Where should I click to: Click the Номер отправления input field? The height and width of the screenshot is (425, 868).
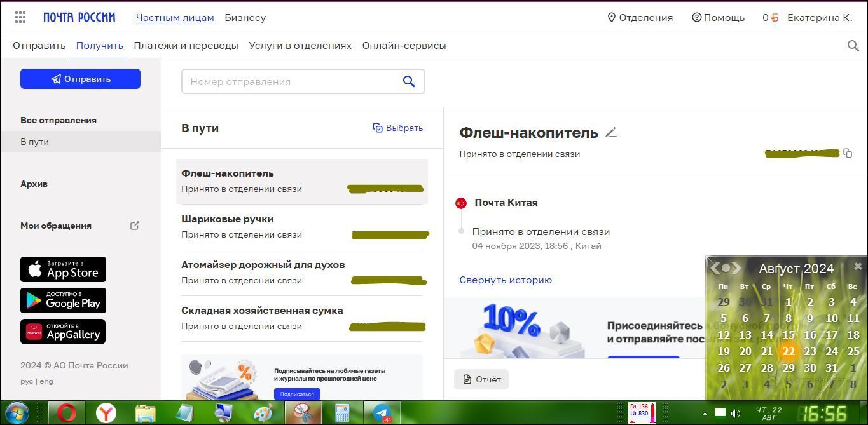pos(293,81)
